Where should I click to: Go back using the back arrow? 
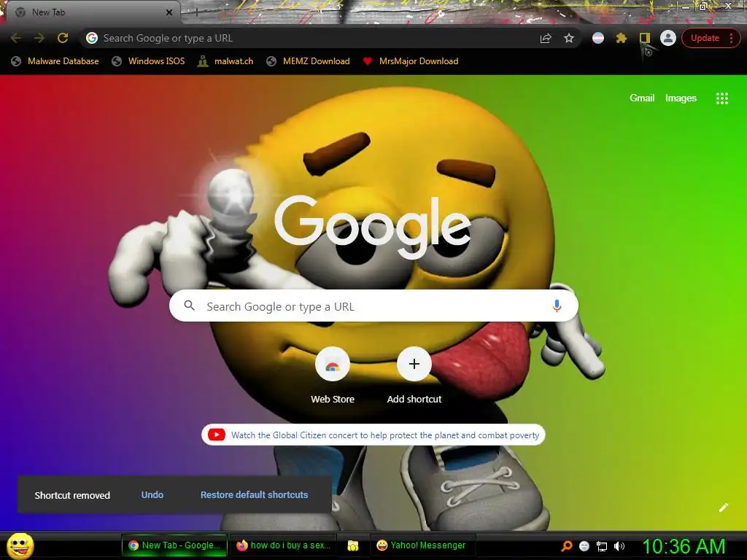[16, 38]
